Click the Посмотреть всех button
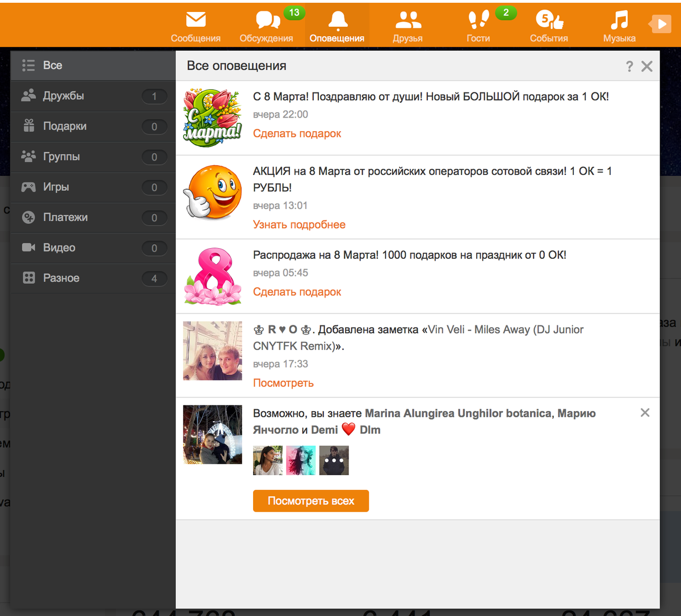Image resolution: width=681 pixels, height=616 pixels. [x=311, y=501]
